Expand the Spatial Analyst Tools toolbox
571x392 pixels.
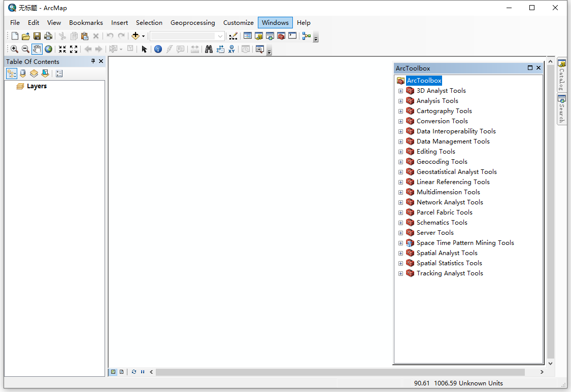400,254
